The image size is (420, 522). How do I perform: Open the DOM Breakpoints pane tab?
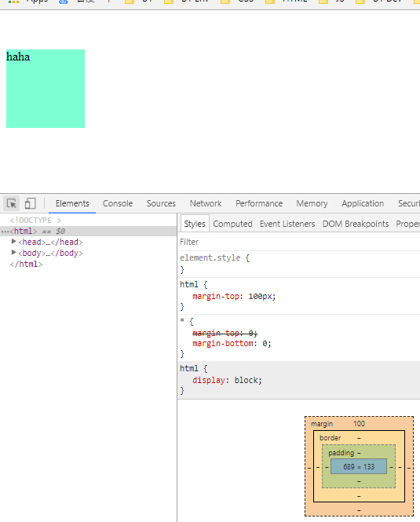(x=356, y=224)
